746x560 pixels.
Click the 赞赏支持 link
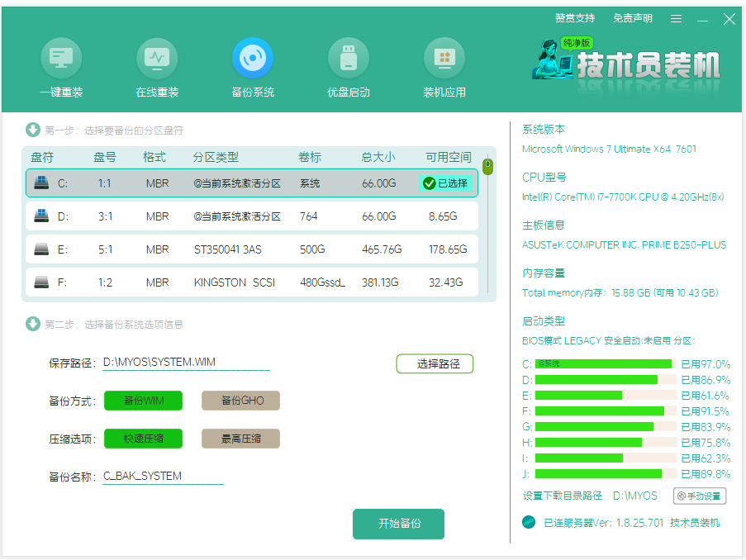(x=575, y=18)
